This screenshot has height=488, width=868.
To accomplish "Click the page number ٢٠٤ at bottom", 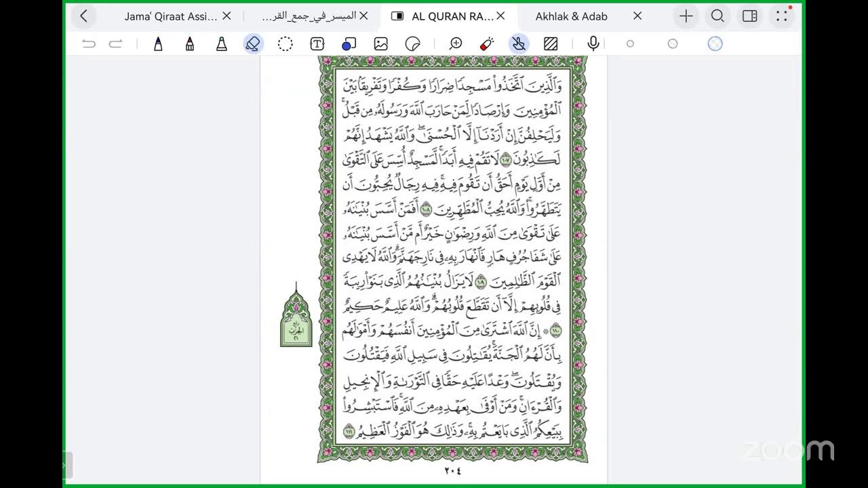I will click(452, 470).
